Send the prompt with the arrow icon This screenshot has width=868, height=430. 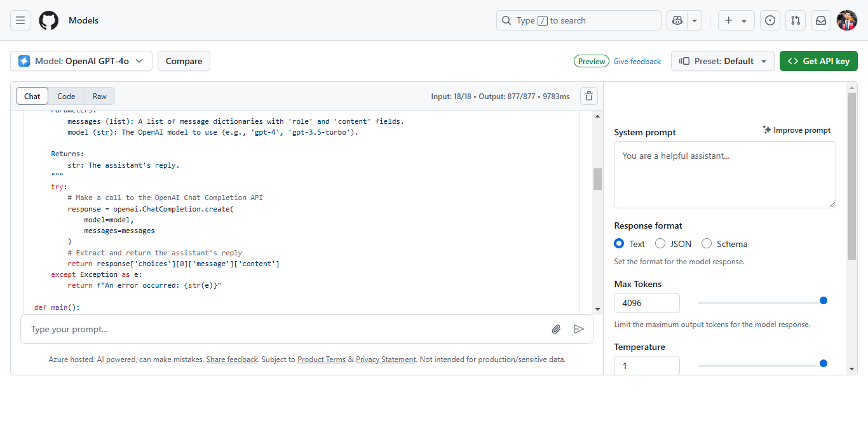point(578,329)
